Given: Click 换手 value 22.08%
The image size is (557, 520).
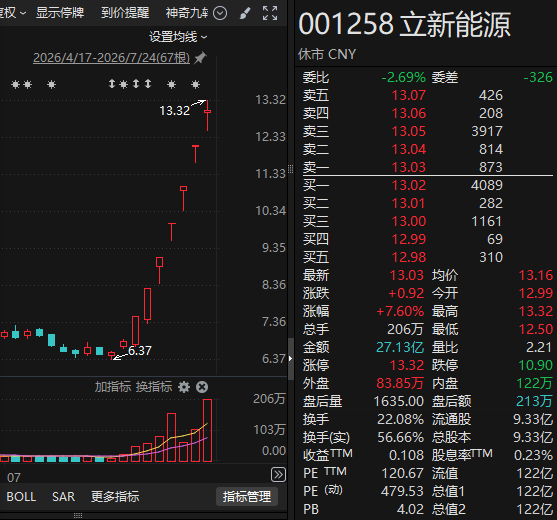Looking at the screenshot, I should pyautogui.click(x=400, y=419).
